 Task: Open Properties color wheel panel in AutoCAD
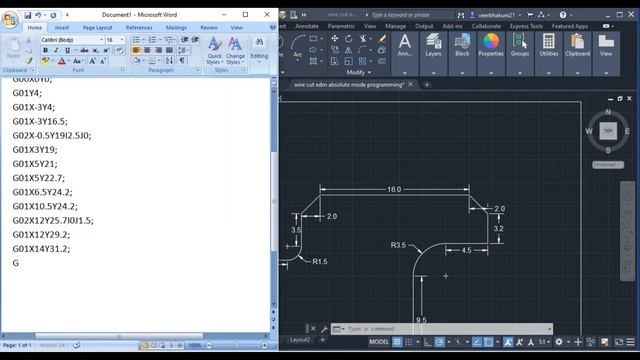491,45
